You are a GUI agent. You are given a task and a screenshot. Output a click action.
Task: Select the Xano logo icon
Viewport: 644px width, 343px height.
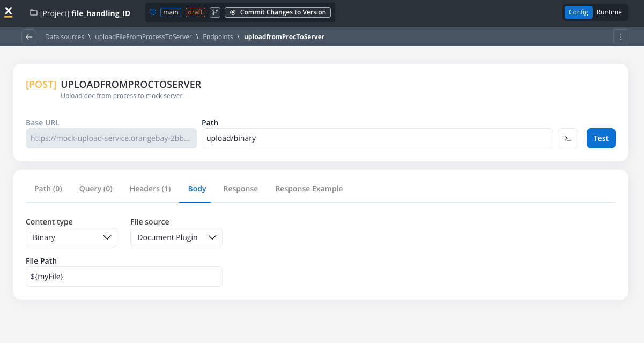[x=9, y=12]
